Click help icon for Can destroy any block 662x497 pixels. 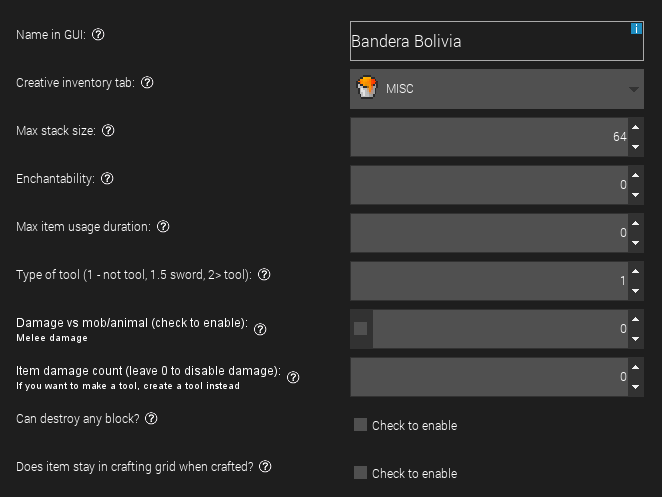click(x=151, y=419)
